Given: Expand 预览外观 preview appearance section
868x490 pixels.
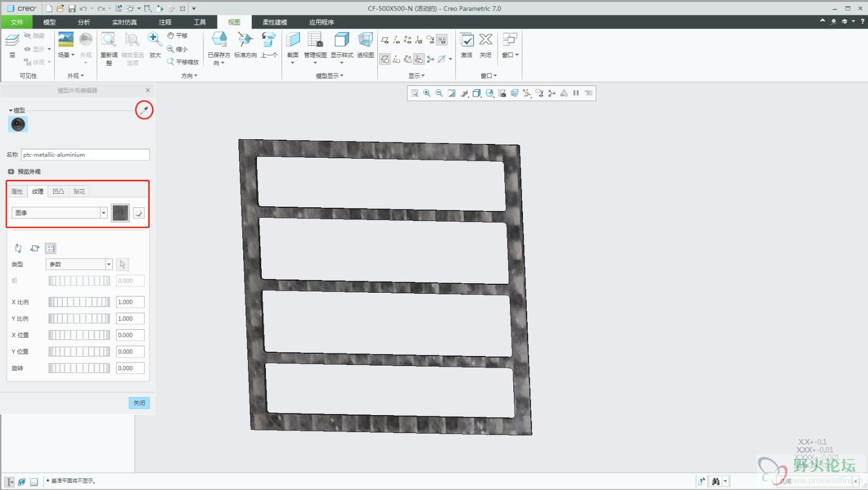Looking at the screenshot, I should click(x=11, y=171).
